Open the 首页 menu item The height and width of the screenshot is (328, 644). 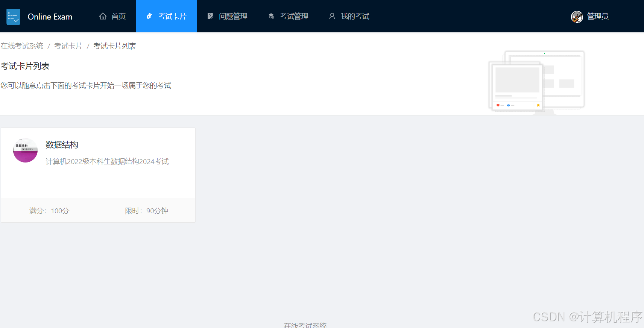[x=112, y=16]
